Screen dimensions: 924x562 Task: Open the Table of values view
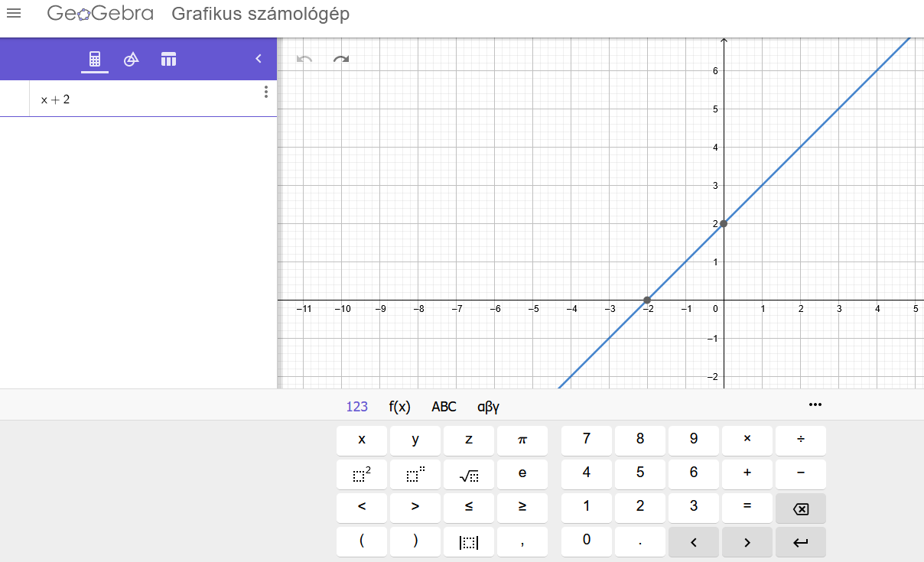168,59
